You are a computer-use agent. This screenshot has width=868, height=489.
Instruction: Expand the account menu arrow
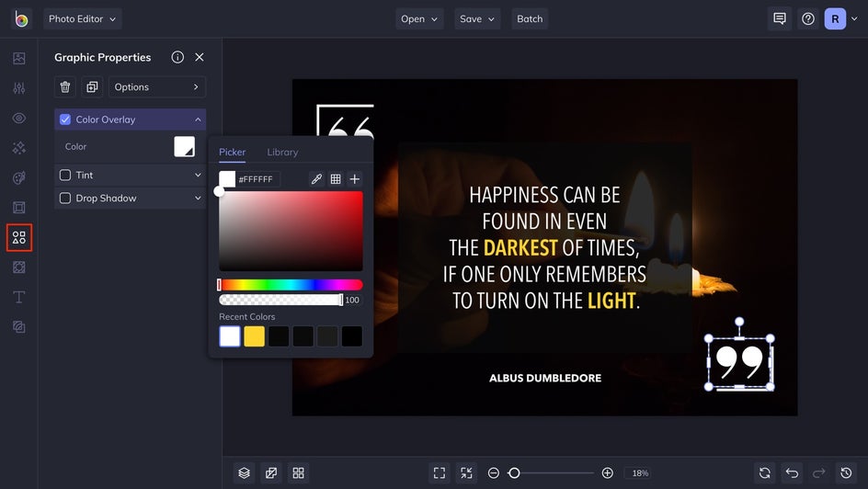(x=854, y=18)
